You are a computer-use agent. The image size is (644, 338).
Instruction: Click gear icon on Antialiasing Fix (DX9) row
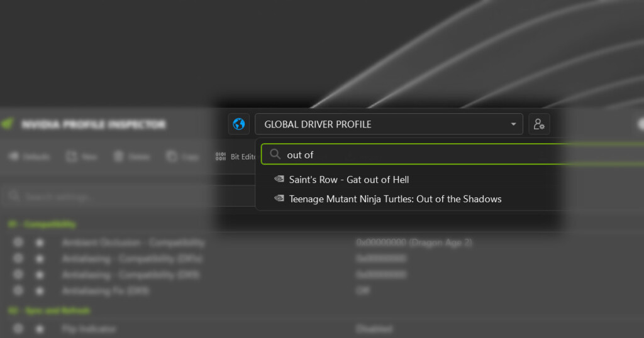(18, 290)
